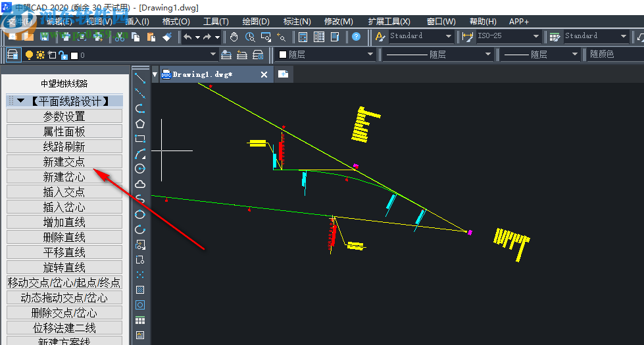This screenshot has height=345, width=644.
Task: Toggle layer 0 viewport freeze icon
Action: [52, 55]
